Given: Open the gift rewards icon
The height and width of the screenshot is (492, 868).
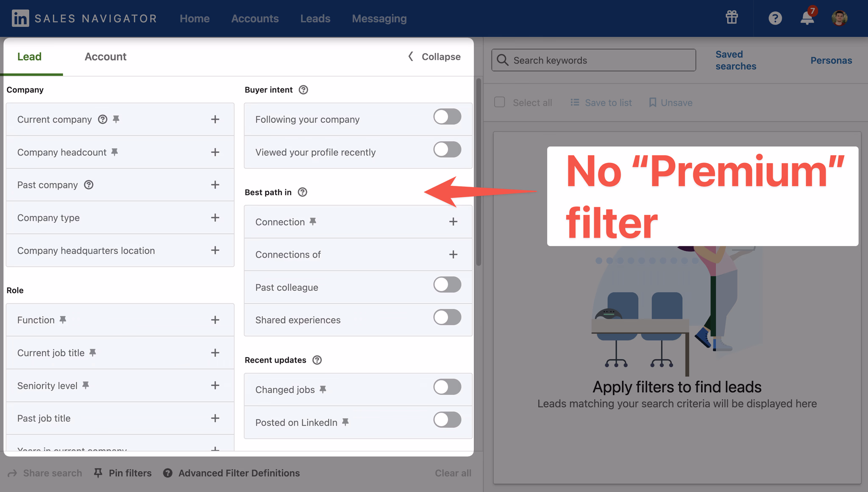Looking at the screenshot, I should (732, 18).
